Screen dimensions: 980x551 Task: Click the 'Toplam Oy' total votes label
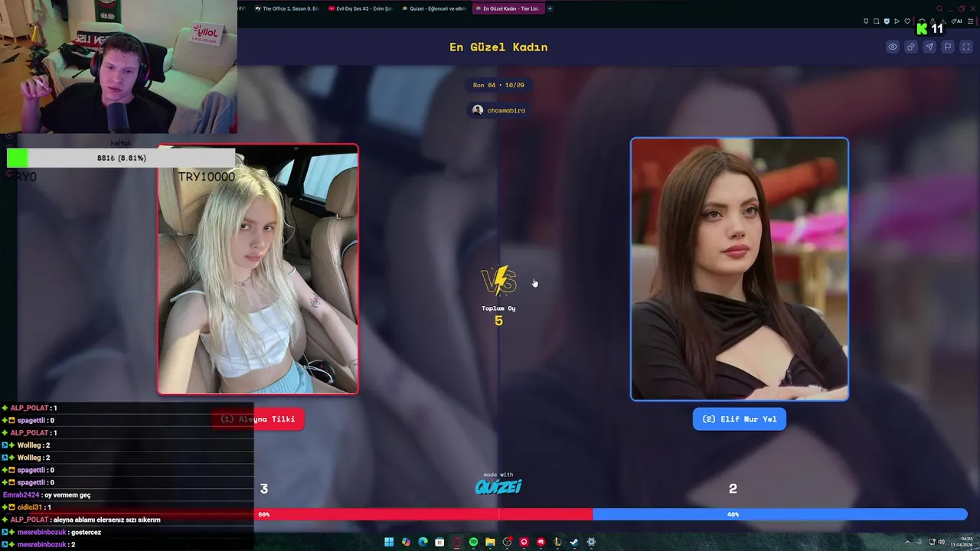(498, 308)
